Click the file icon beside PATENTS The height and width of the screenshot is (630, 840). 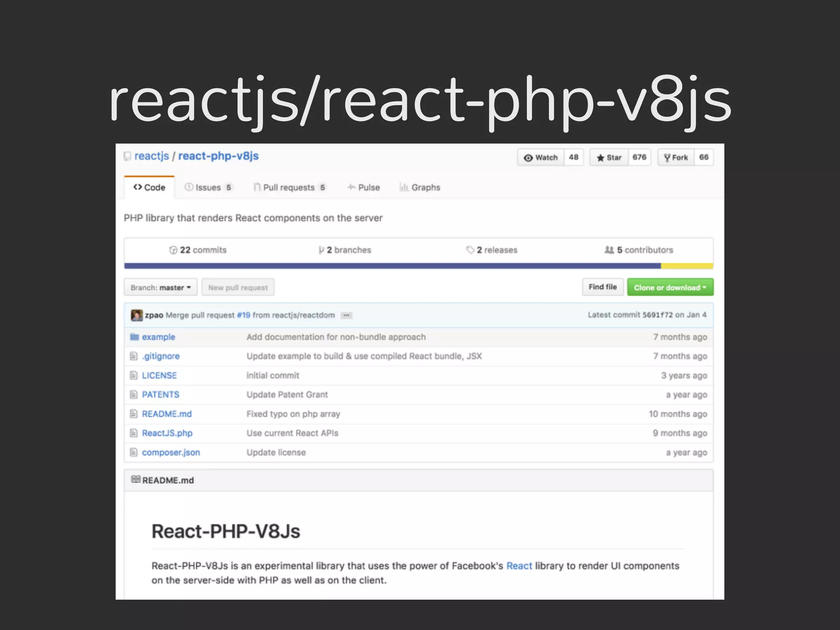133,395
